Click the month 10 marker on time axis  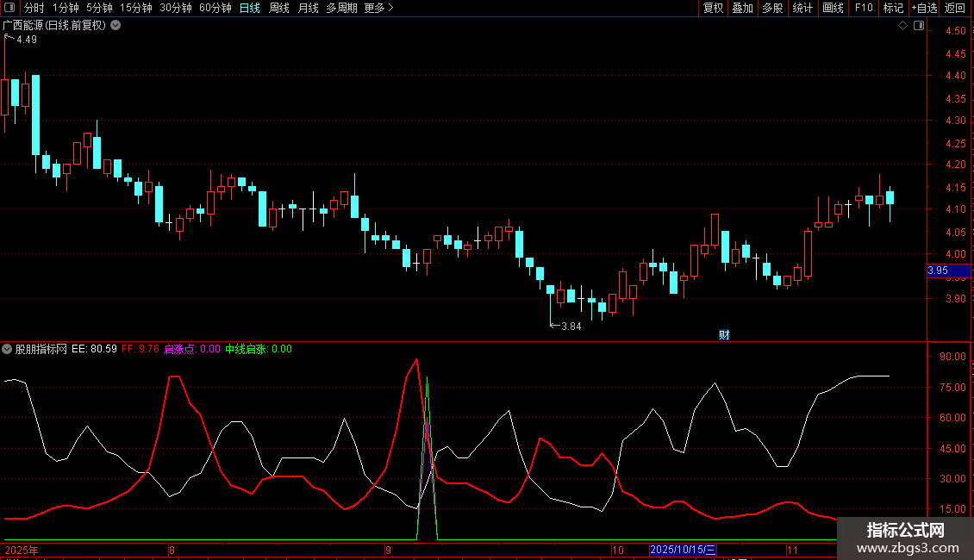617,550
